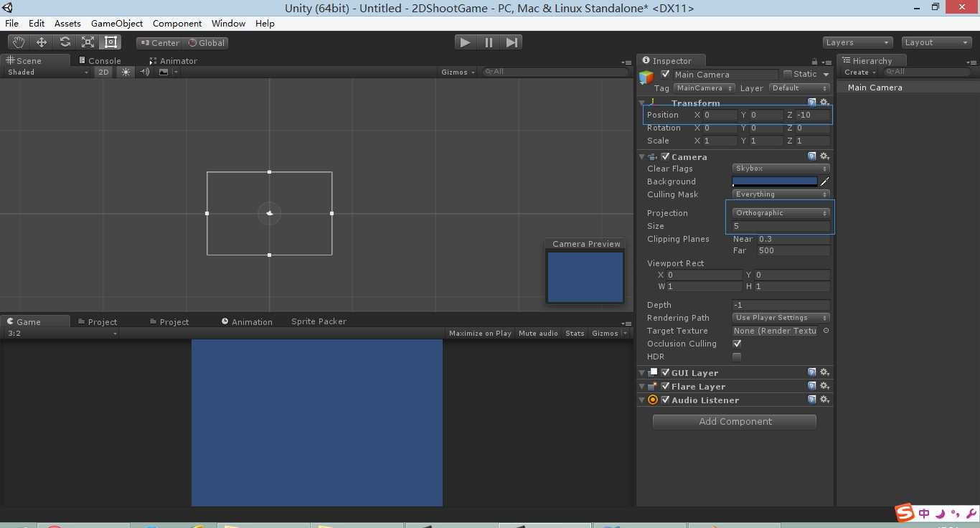
Task: Open the GameObject menu
Action: click(x=117, y=23)
